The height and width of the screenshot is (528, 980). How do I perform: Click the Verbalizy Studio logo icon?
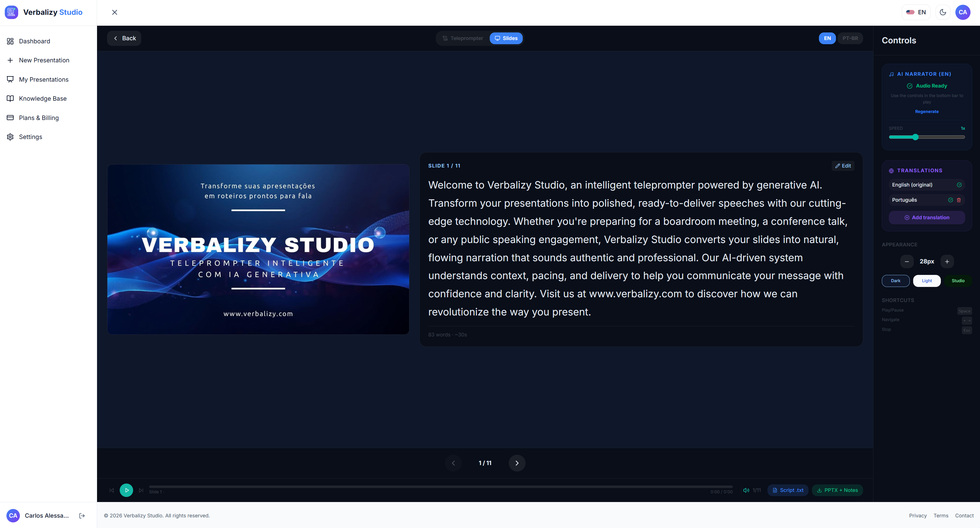click(11, 12)
